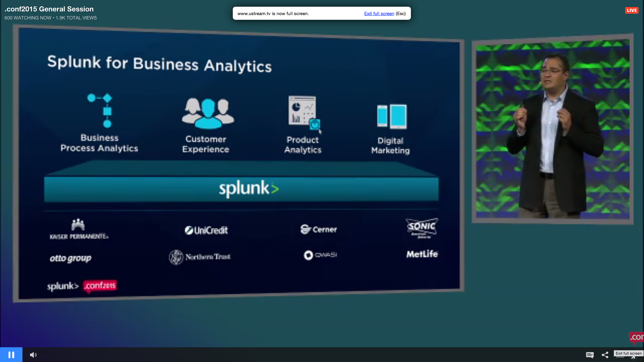Pause the live stream
The image size is (644, 362).
point(11,355)
